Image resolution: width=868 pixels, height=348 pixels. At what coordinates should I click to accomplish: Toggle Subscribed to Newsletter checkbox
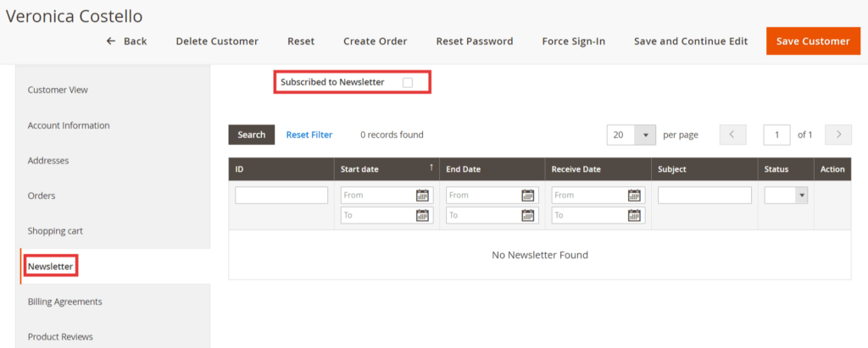pos(408,82)
